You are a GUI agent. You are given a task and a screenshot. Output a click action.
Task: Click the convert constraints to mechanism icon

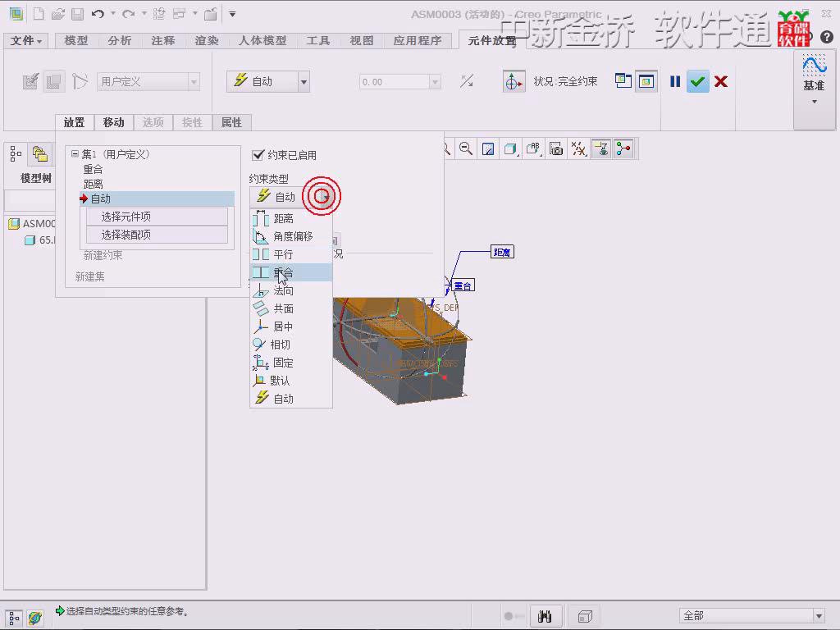pos(80,81)
